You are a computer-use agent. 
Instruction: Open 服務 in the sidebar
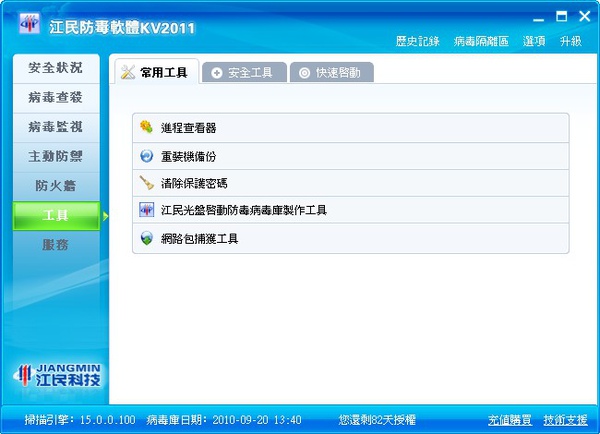point(56,245)
